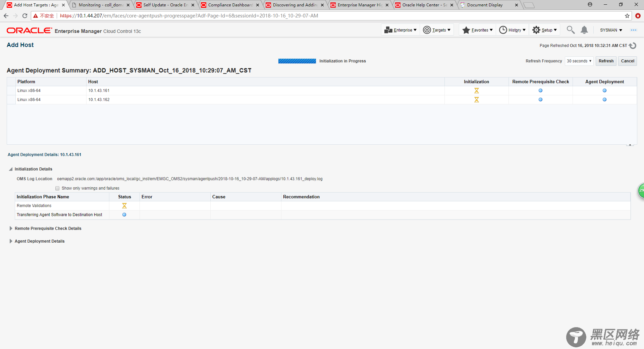Screen dimensions: 644x349
Task: Open a new browser tab
Action: 529,5
